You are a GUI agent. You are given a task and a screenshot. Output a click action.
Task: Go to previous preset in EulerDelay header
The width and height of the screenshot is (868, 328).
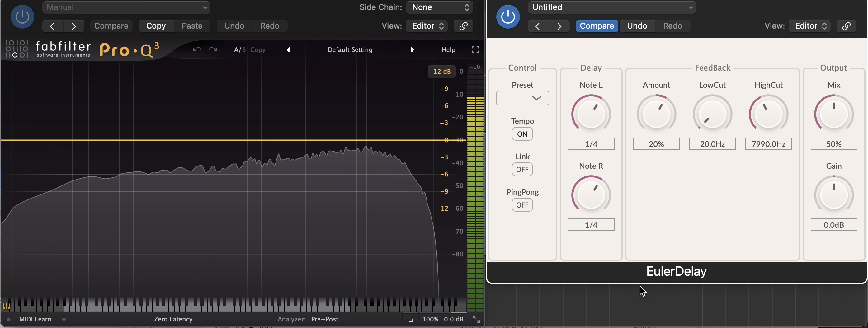[x=538, y=26]
